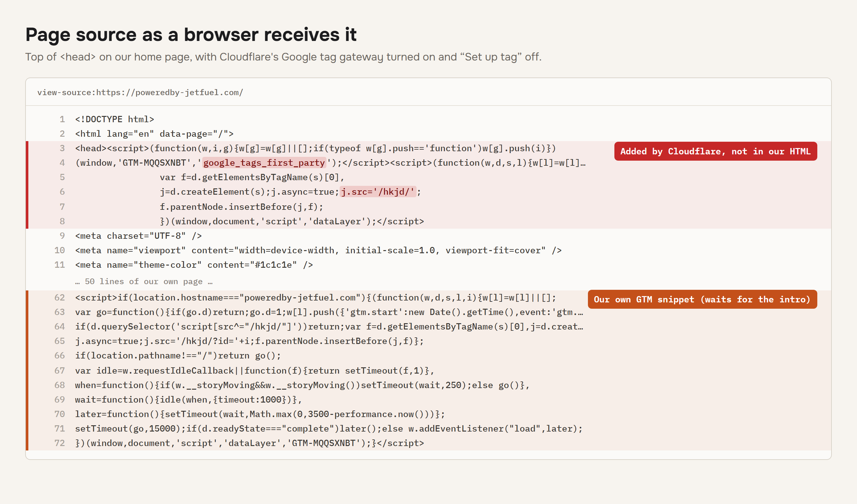Click the highlighted j.src='/hkjd/' token
This screenshot has width=857, height=504.
378,192
